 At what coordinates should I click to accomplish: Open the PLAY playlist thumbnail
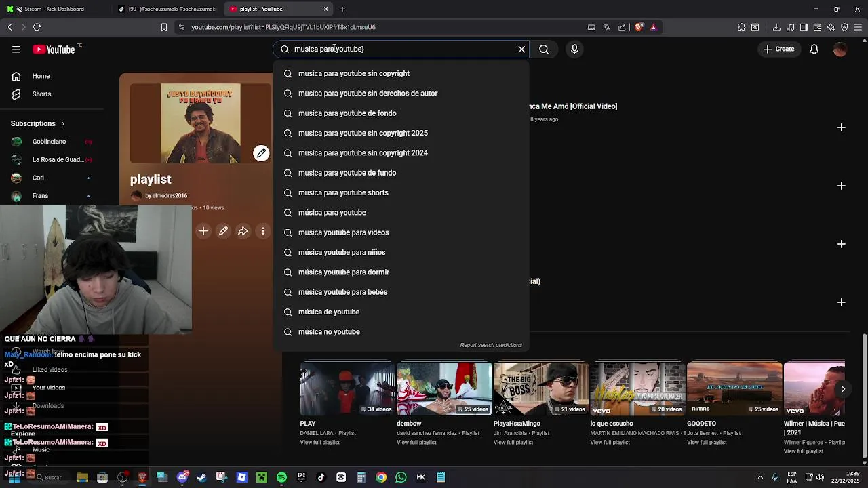(x=347, y=388)
